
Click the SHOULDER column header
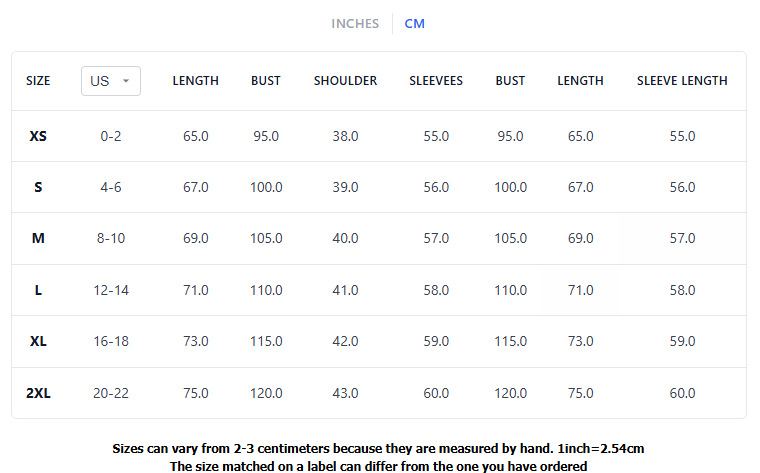coord(345,81)
